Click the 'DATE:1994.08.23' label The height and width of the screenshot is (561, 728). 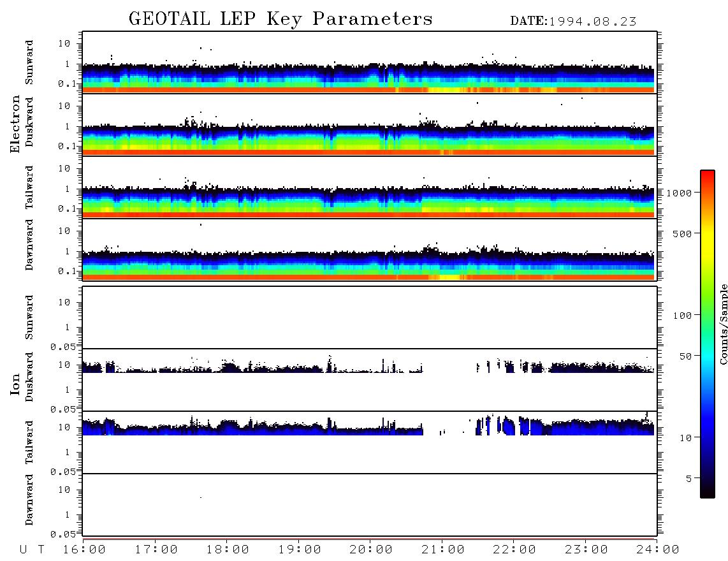coord(573,22)
